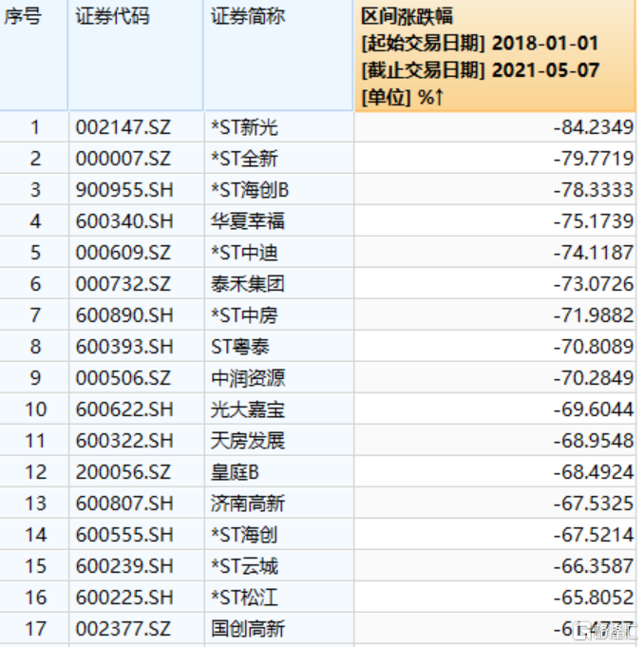The image size is (644, 647).
Task: Click the 泰禾集团 name cell
Action: tap(248, 284)
